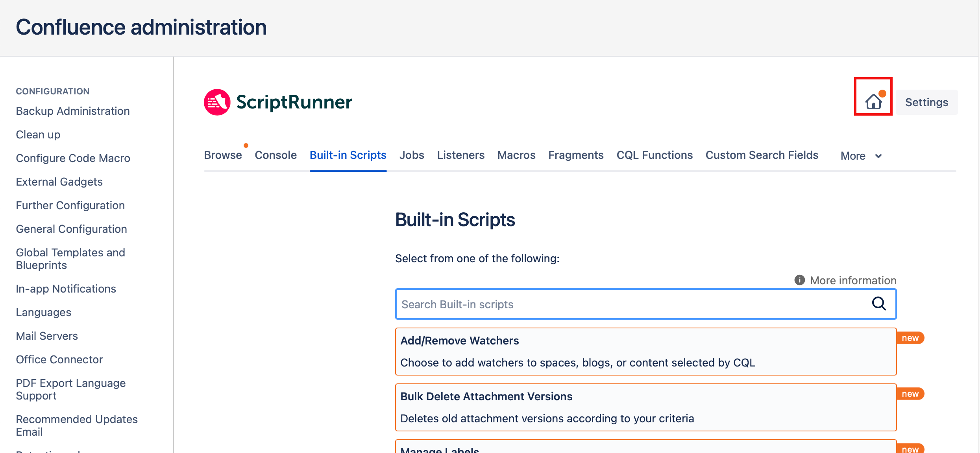Open General Configuration
Image resolution: width=980 pixels, height=453 pixels.
click(x=72, y=229)
